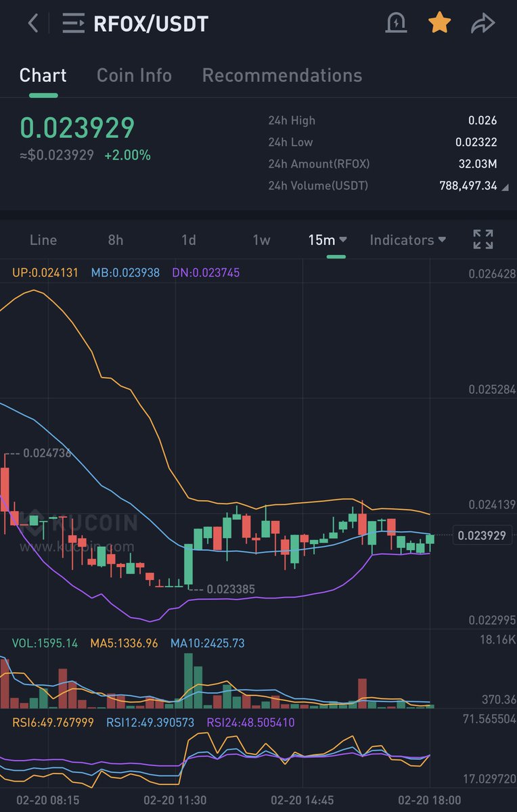Expand chart to fullscreen view
517x812 pixels.
482,240
